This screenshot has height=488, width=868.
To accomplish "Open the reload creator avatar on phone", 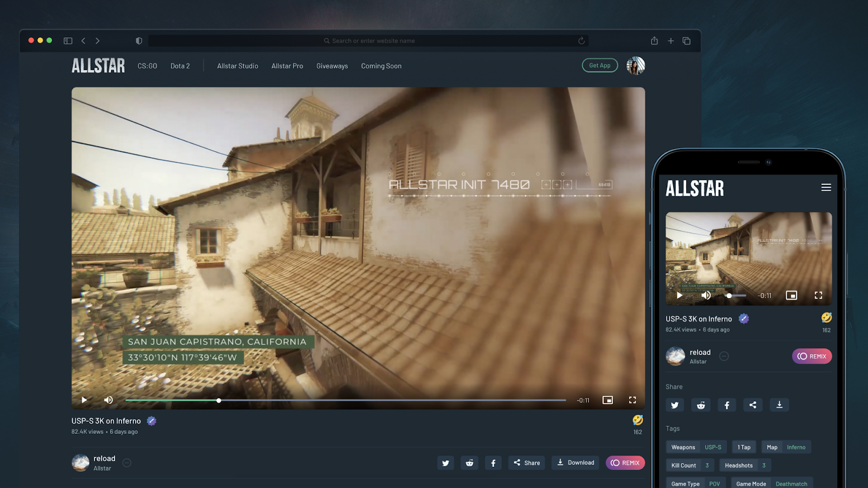I will point(675,356).
